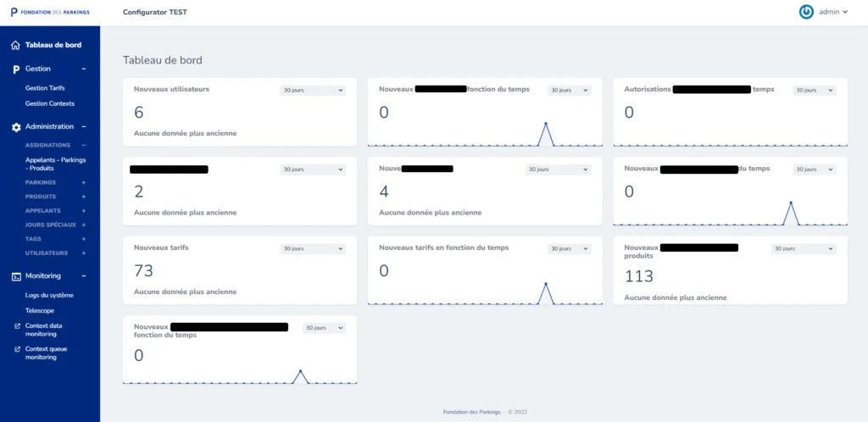
Task: Expand the JOURS SPÉCIAUX submenu
Action: tap(84, 225)
